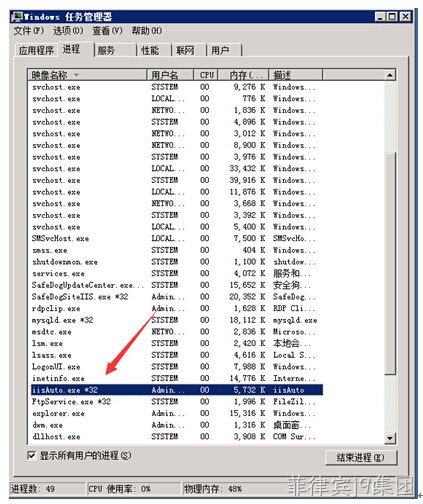The width and height of the screenshot is (423, 504).
Task: Click the scrollbar up arrow
Action: coord(390,75)
